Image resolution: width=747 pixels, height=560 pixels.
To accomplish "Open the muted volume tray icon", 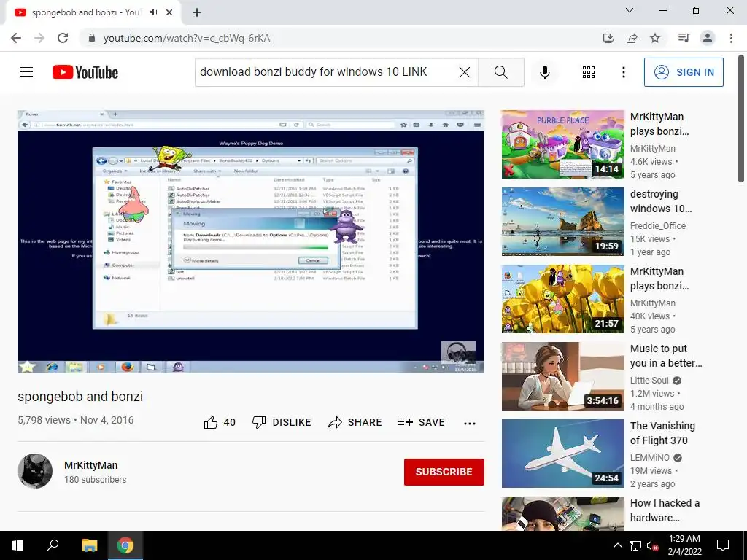I will 653,545.
